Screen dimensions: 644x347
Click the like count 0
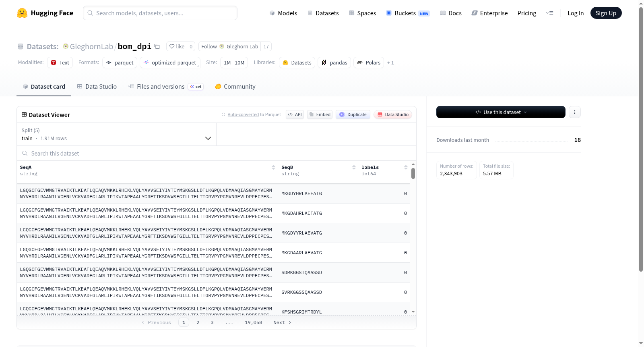click(x=191, y=46)
